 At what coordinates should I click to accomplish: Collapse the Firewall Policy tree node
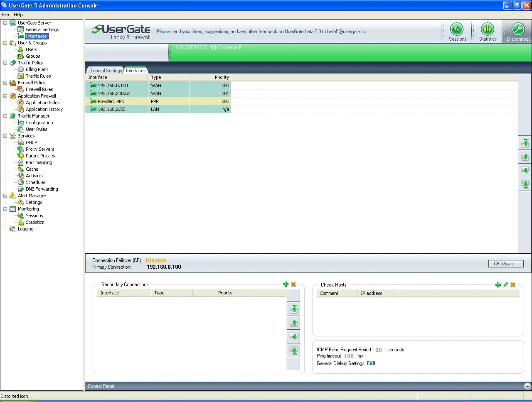coord(5,83)
